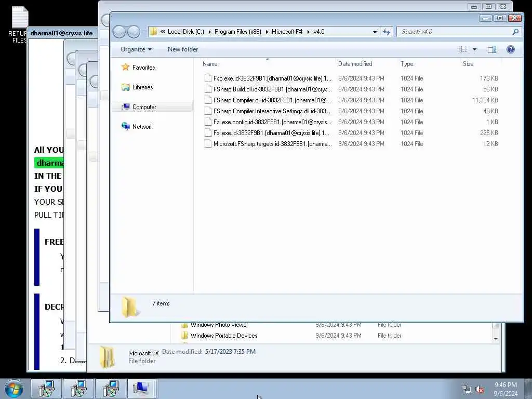The image size is (532, 399).
Task: Expand the double chevron before Local Disk
Action: [163, 32]
